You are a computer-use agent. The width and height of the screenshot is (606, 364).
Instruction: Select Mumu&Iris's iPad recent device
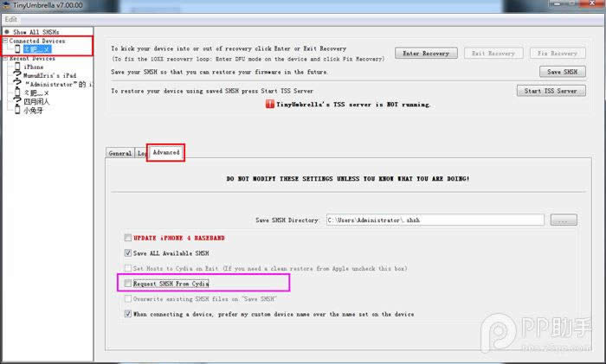point(49,76)
